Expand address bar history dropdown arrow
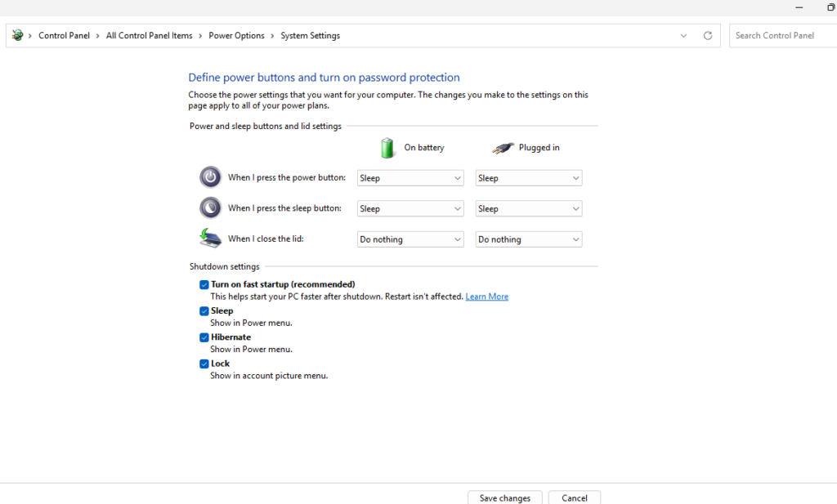 click(683, 36)
